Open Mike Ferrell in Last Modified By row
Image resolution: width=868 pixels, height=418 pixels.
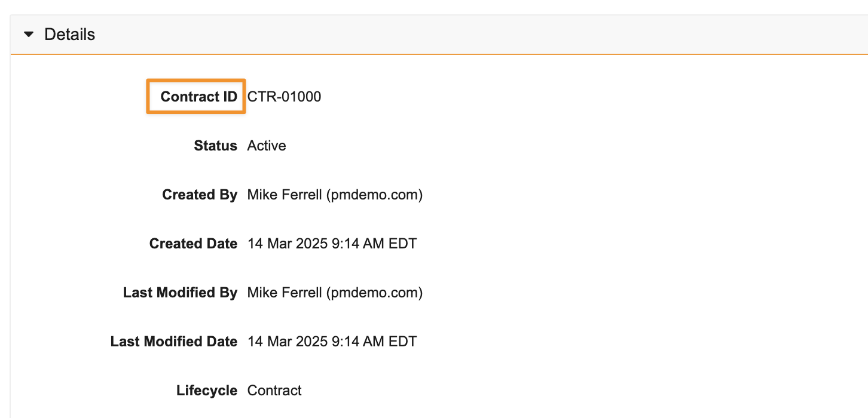click(285, 293)
